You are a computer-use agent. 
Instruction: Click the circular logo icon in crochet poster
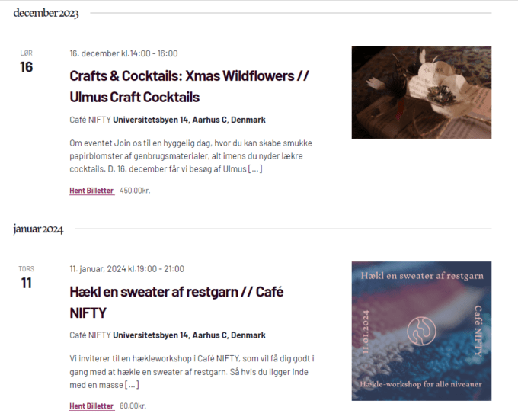tap(421, 331)
